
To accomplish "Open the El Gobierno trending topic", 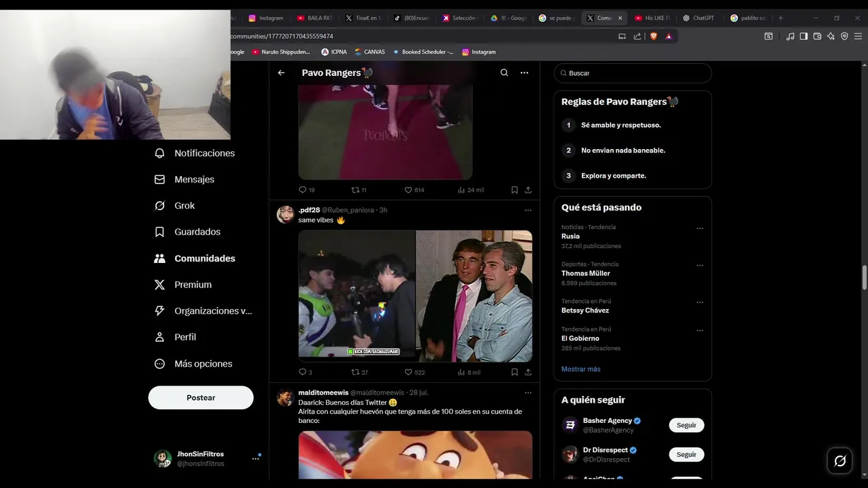I will pos(580,338).
